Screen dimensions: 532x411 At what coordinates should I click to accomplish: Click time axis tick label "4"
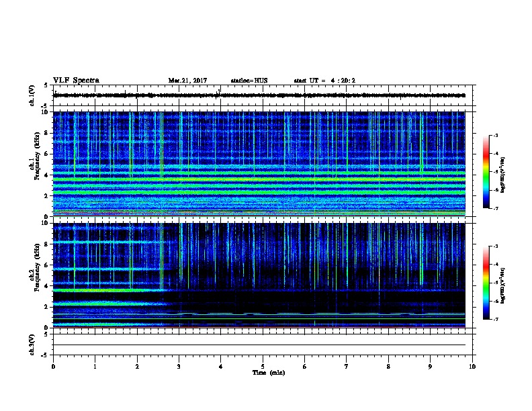tap(221, 367)
